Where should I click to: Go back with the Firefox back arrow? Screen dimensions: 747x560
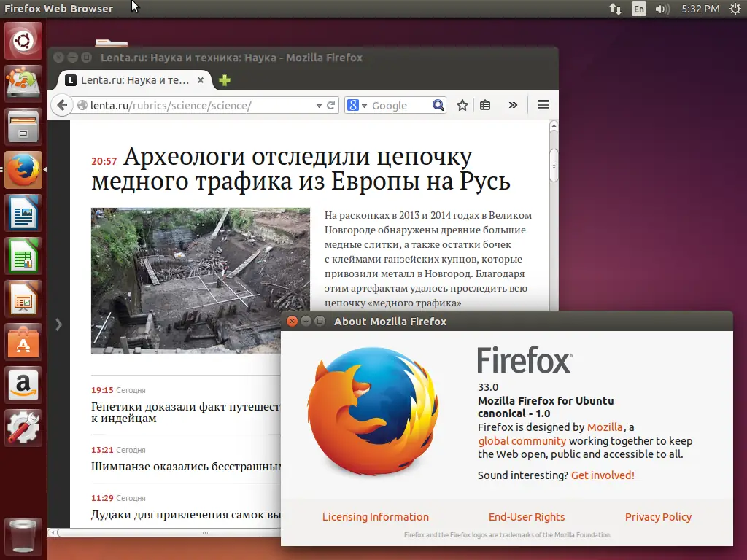tap(62, 105)
